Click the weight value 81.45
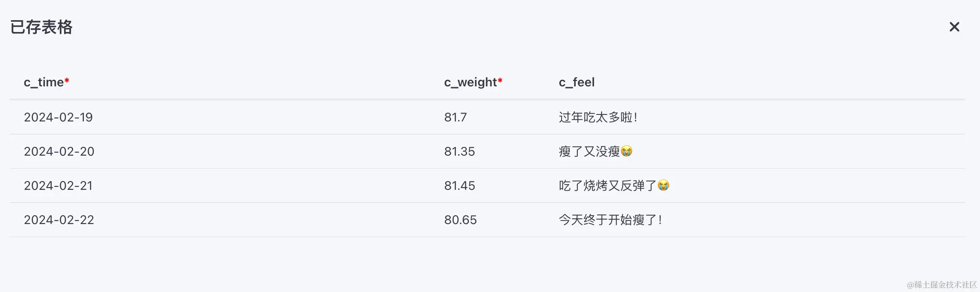 (459, 185)
